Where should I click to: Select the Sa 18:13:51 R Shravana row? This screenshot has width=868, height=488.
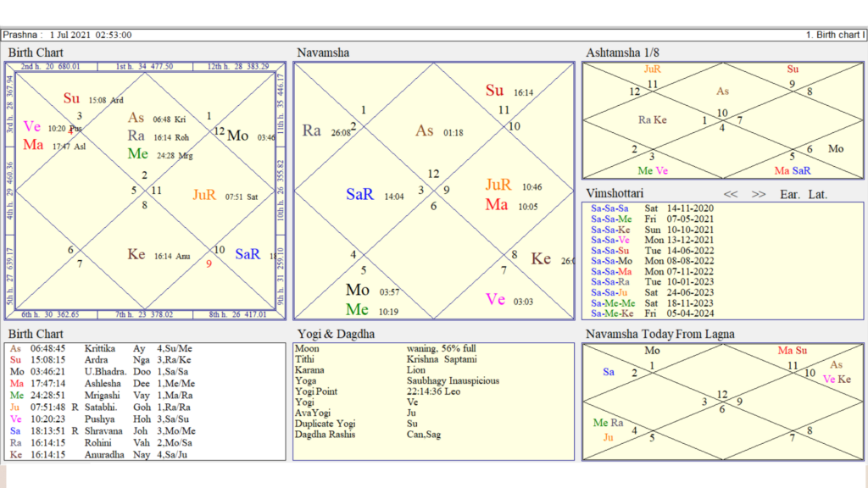click(x=103, y=431)
